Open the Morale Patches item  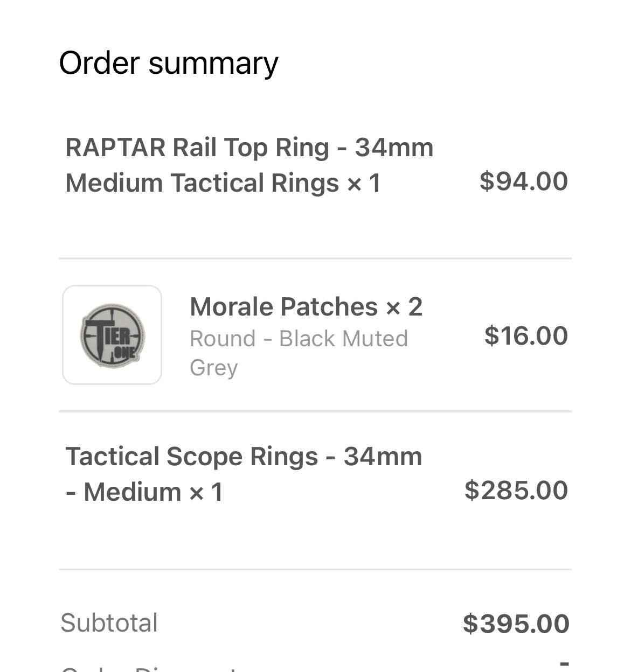[283, 307]
